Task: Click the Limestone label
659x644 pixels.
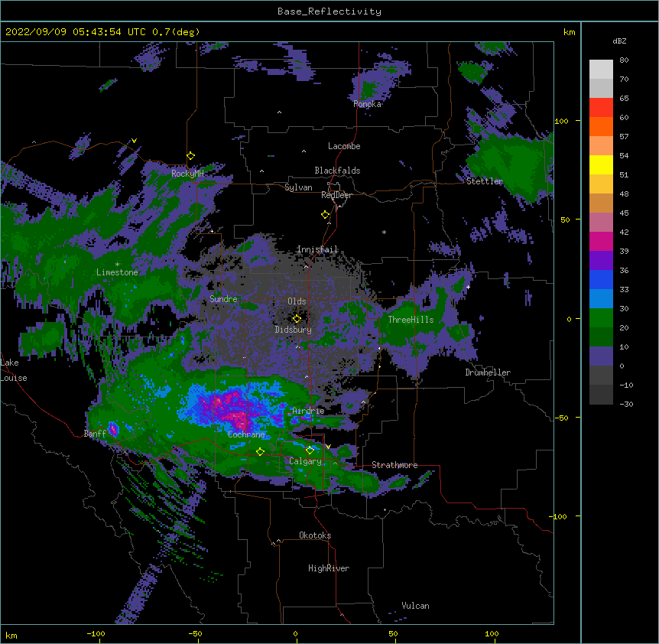Action: tap(117, 272)
